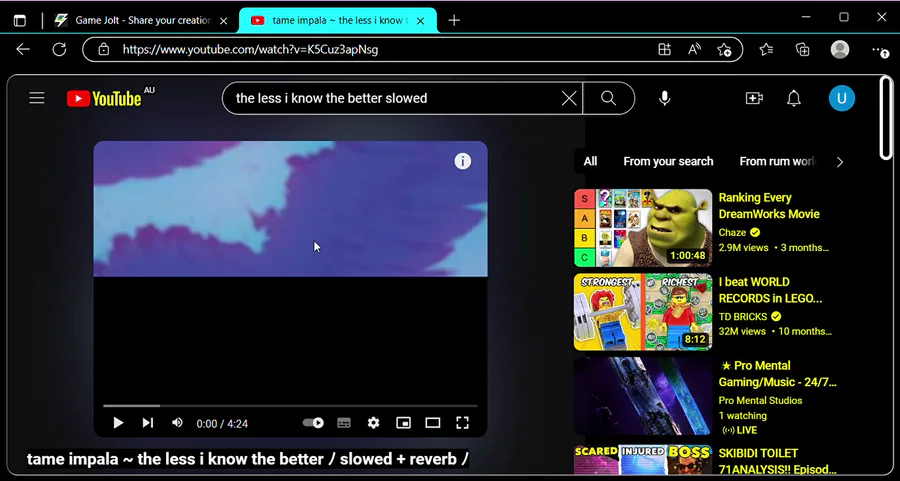This screenshot has width=900, height=481.
Task: Visit the Pro Mental Studios channel
Action: click(761, 401)
